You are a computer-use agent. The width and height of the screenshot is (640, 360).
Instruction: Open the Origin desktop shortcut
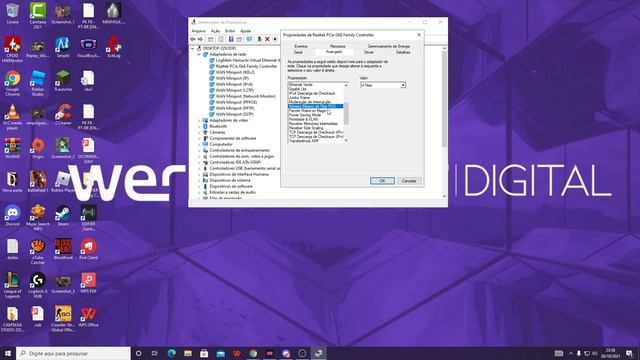tap(38, 148)
